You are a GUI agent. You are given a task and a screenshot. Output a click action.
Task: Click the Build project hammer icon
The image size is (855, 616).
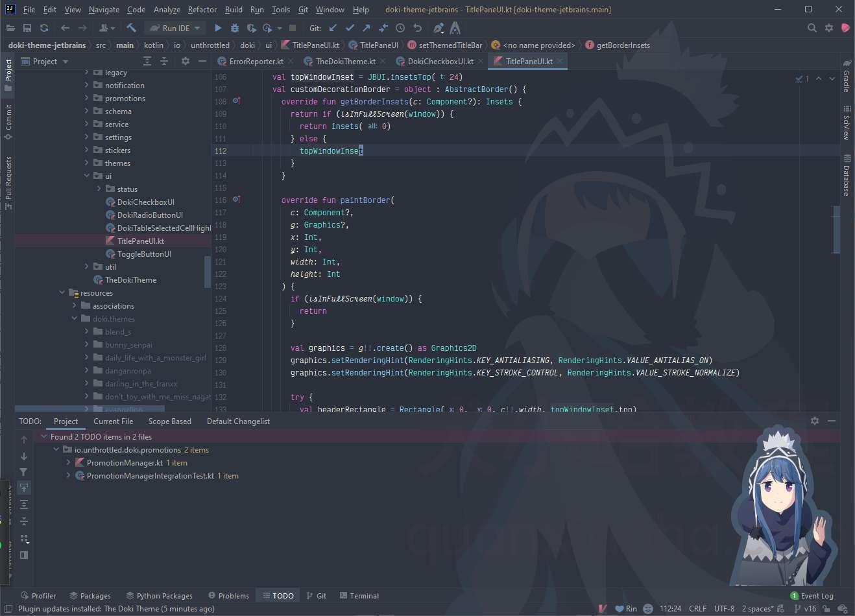coord(131,28)
